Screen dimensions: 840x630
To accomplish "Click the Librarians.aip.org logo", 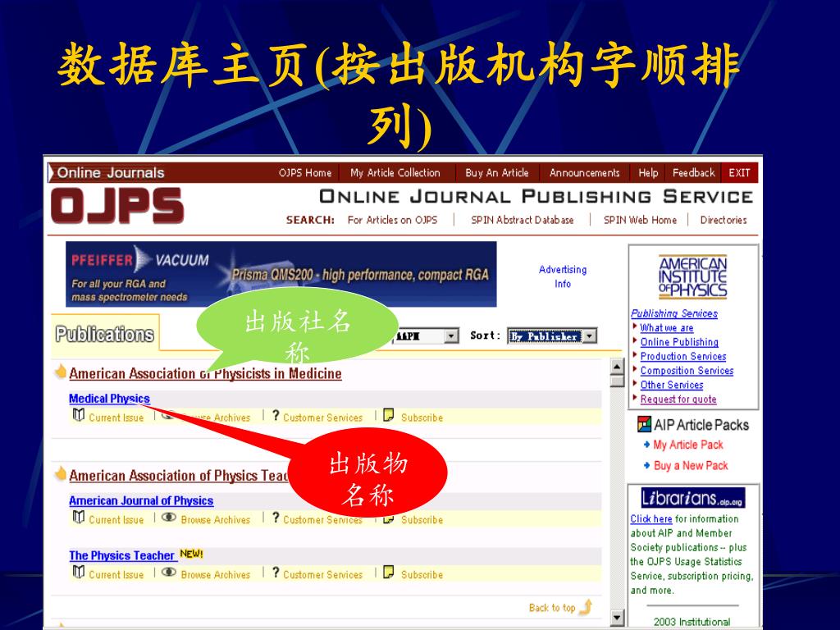I will [692, 498].
